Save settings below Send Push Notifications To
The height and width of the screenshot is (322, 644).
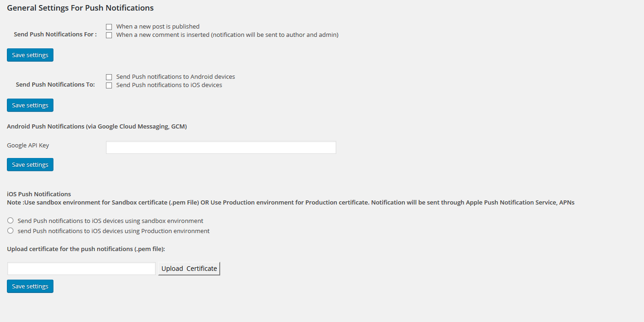(30, 105)
